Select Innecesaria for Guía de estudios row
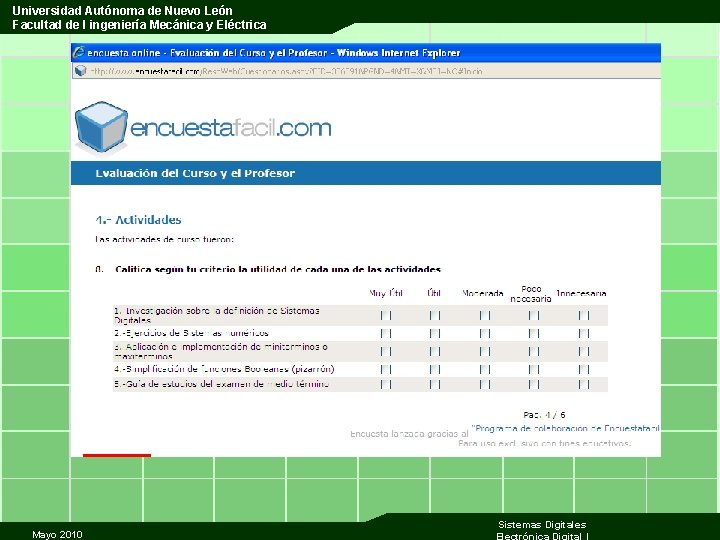 coord(584,384)
